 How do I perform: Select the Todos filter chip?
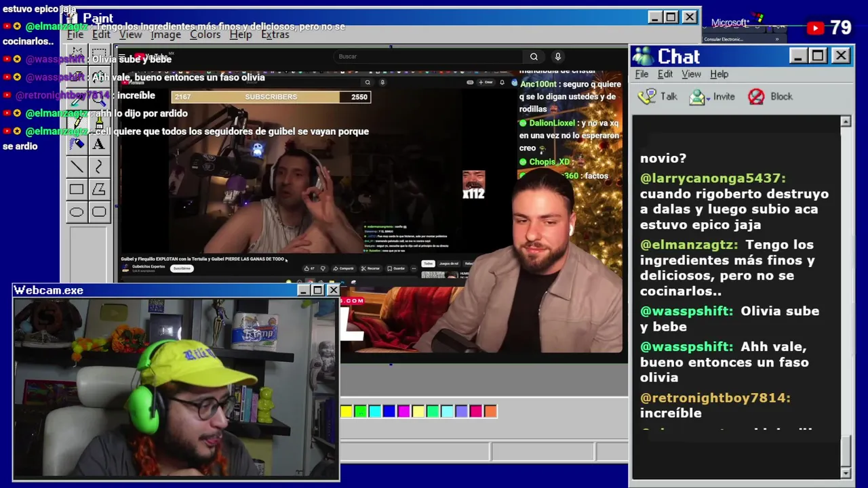(428, 264)
